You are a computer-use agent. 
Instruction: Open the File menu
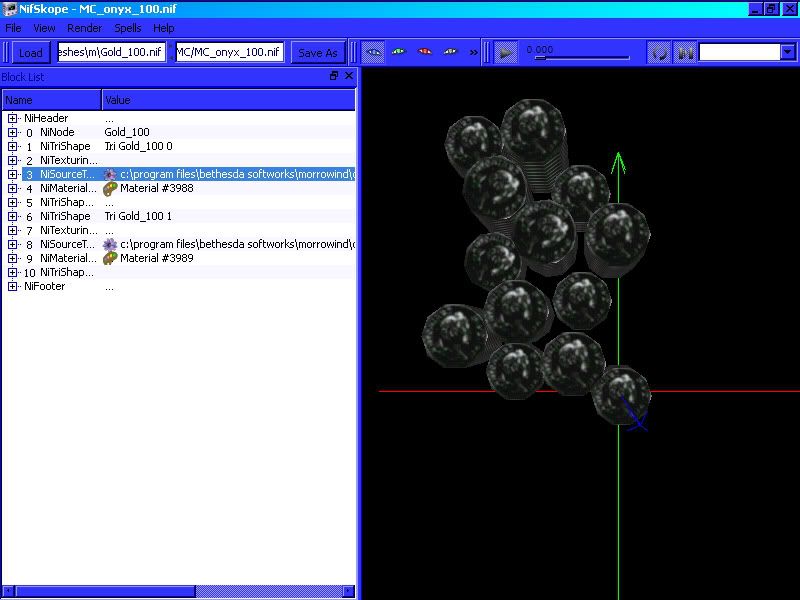(13, 28)
